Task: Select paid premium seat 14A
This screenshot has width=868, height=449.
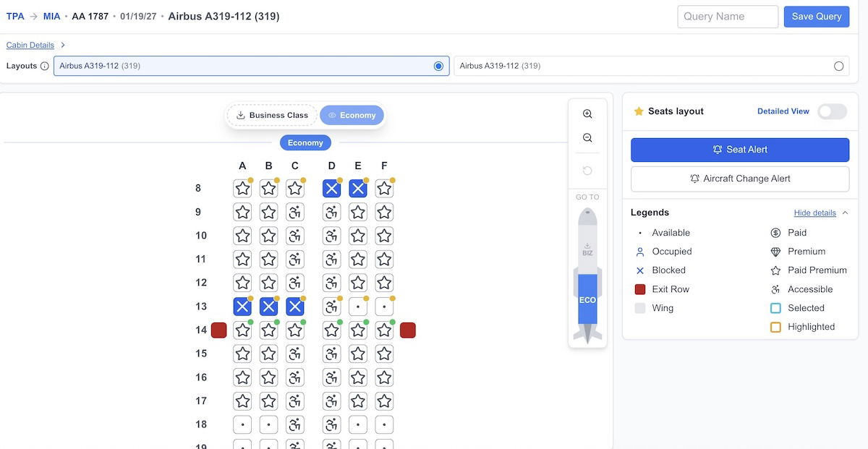Action: pyautogui.click(x=242, y=330)
